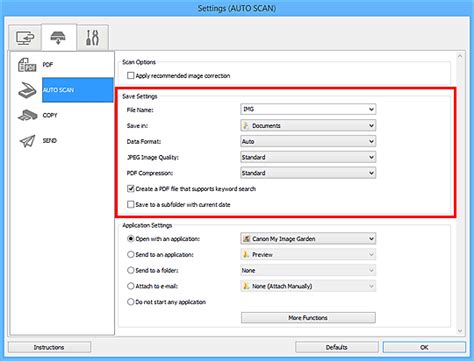The width and height of the screenshot is (474, 361).
Task: Select AUTO SCAN list item
Action: [x=78, y=90]
